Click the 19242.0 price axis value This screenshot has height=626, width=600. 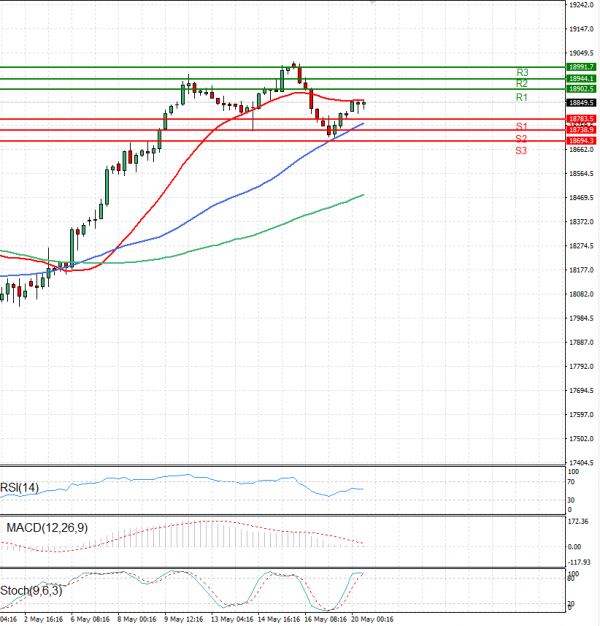581,5
